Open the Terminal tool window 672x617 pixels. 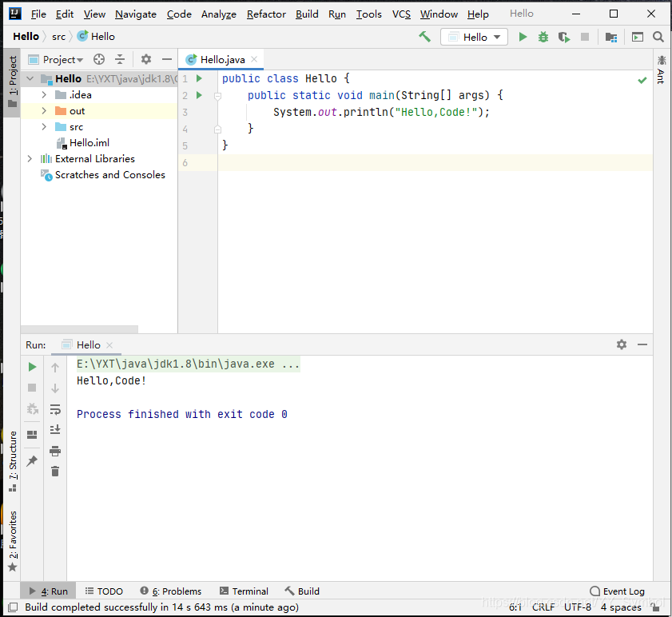point(244,591)
